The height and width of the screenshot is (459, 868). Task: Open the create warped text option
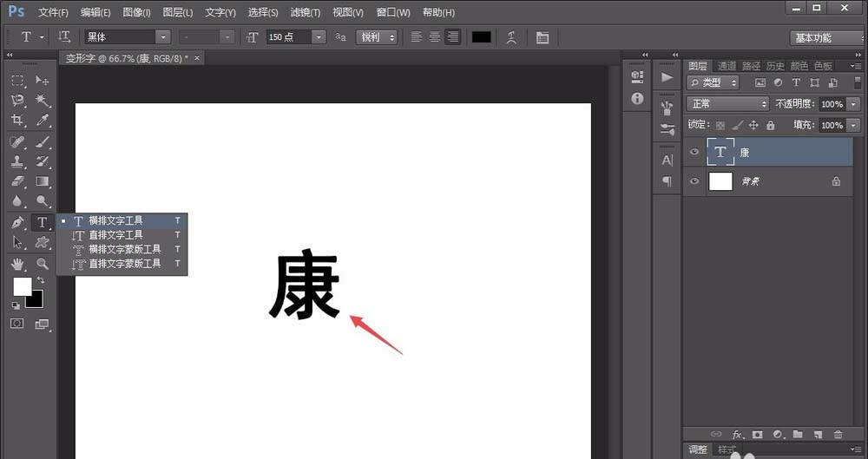(511, 37)
